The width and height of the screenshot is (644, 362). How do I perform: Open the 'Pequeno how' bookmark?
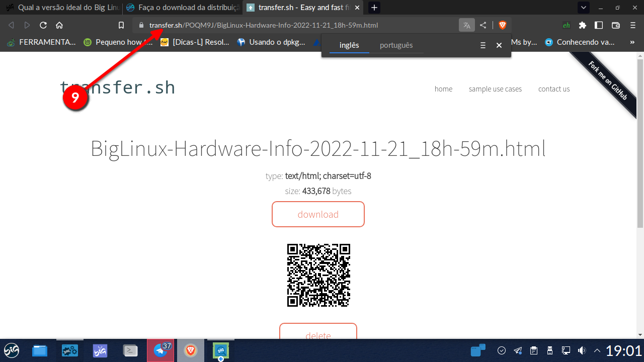[118, 42]
